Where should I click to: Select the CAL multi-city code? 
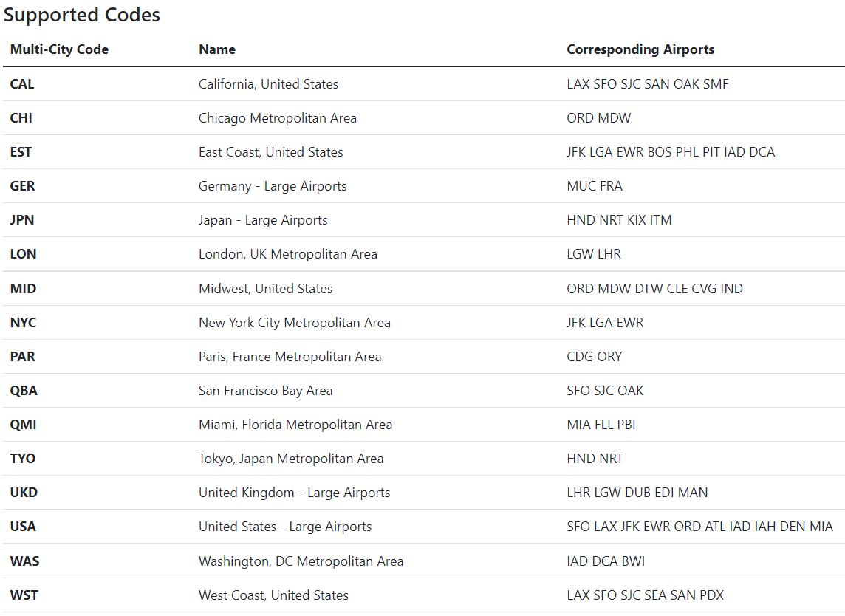tap(22, 84)
